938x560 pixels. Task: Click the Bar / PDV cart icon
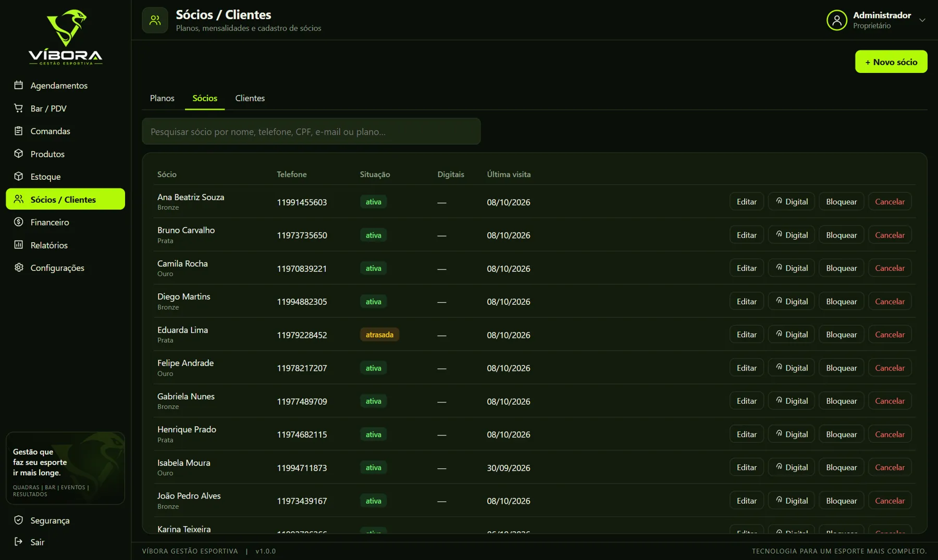pyautogui.click(x=19, y=108)
